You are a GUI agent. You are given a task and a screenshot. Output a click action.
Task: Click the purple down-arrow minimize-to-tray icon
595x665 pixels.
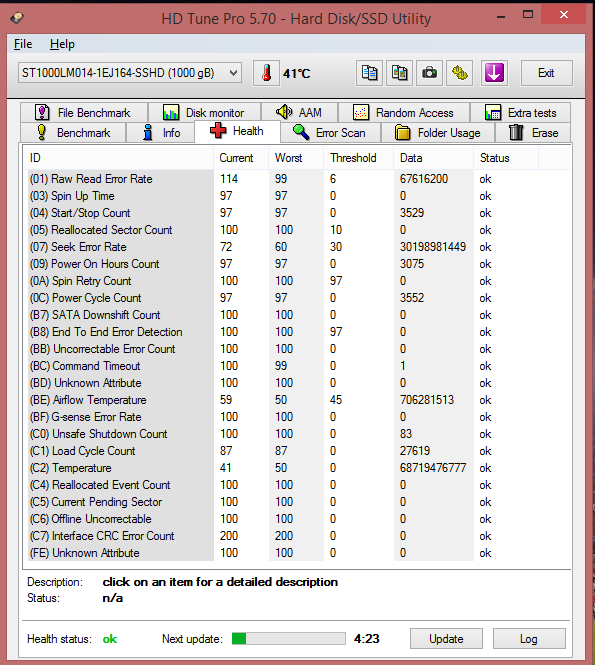[494, 73]
